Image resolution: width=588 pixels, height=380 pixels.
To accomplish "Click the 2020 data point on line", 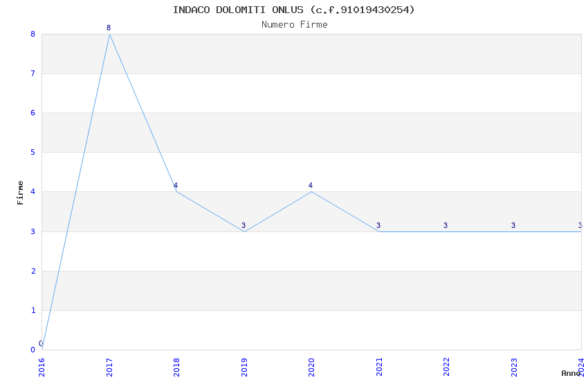I will tap(311, 191).
